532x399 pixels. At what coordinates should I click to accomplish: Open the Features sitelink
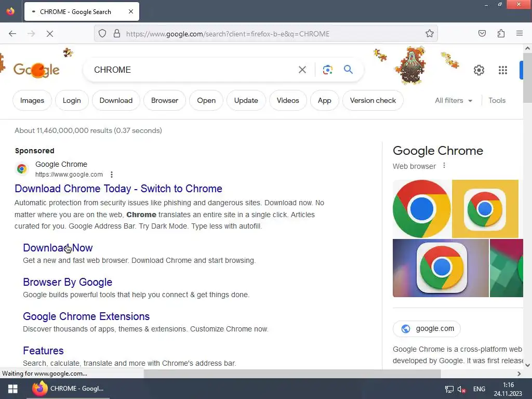43,351
